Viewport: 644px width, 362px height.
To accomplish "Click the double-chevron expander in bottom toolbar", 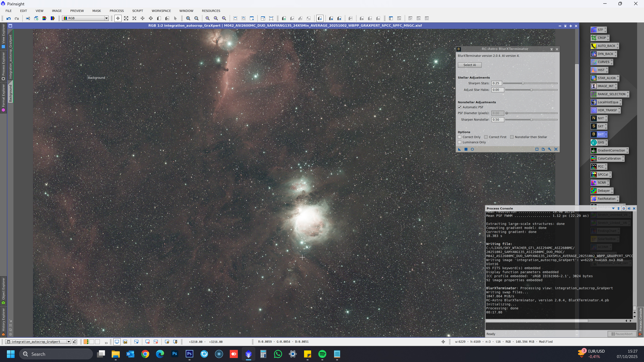I will click(x=106, y=343).
